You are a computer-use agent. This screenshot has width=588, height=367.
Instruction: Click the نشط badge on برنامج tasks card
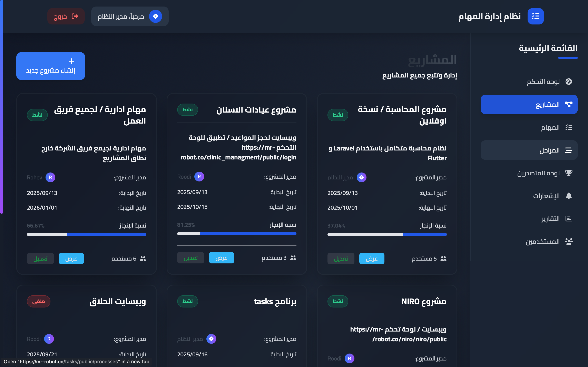[188, 301]
